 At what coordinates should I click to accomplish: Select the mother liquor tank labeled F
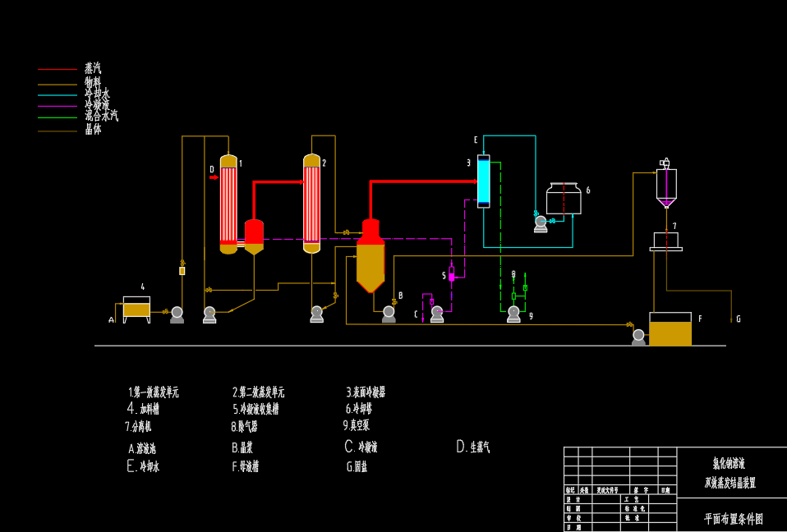[x=670, y=329]
